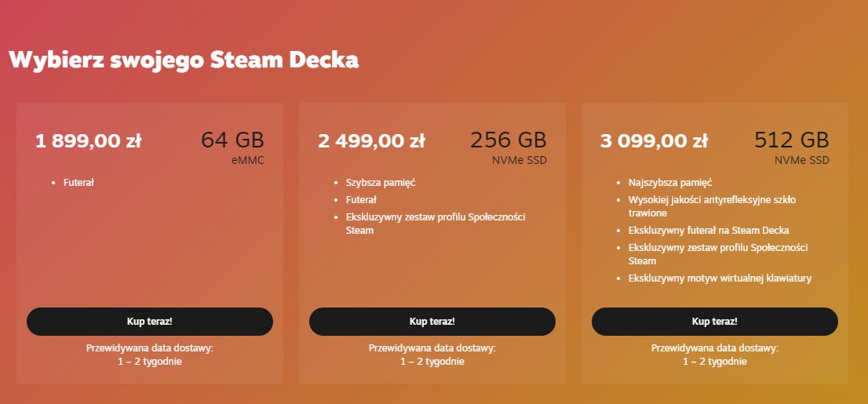
Task: Click the 2 499,00 zł price
Action: coord(371,141)
